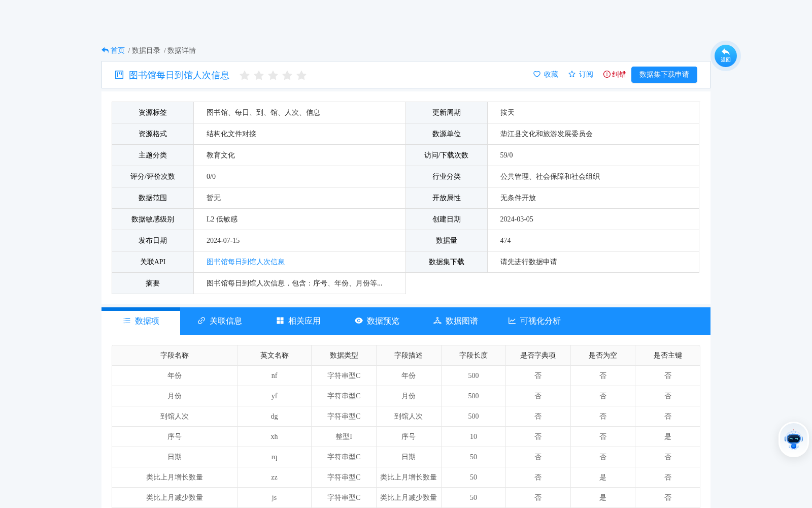
Task: Click the 纠错 text label
Action: [619, 74]
